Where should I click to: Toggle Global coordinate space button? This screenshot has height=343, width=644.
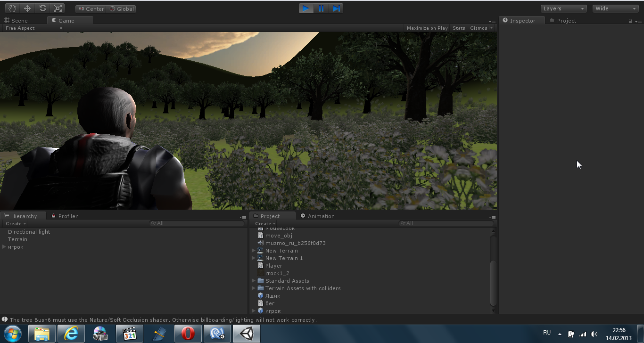122,9
